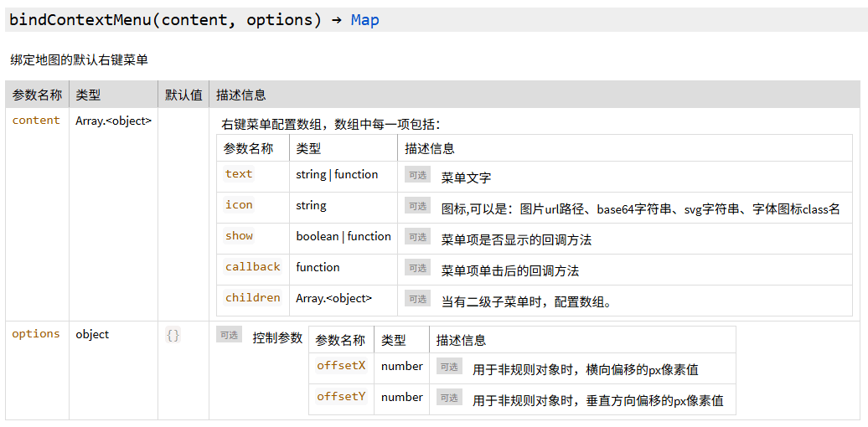Screen dimensions: 868x427
Task: Click the 默认值 column header
Action: click(x=183, y=95)
